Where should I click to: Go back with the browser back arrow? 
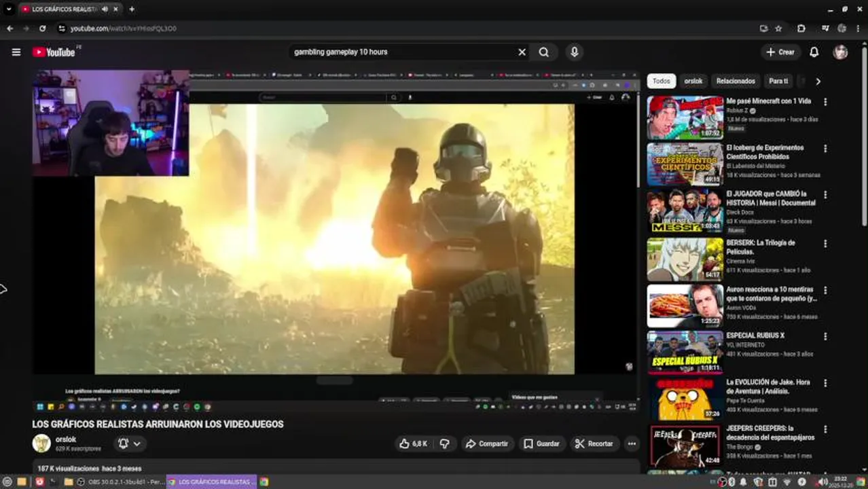click(x=10, y=29)
